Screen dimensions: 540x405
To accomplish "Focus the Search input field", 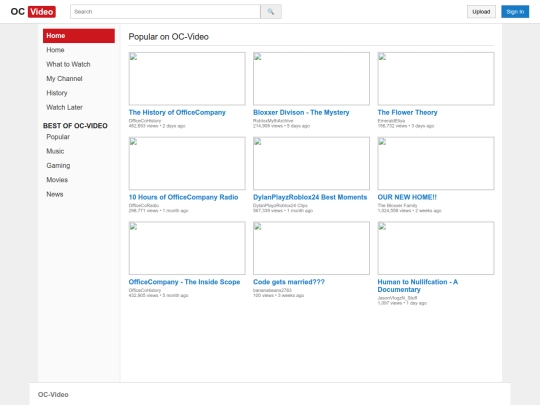I will (165, 12).
